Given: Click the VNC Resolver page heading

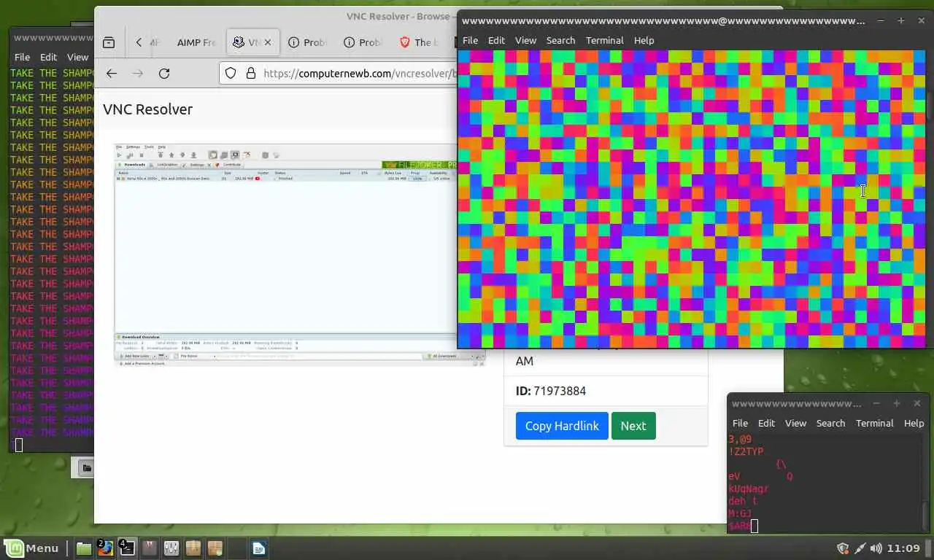Looking at the screenshot, I should (148, 109).
